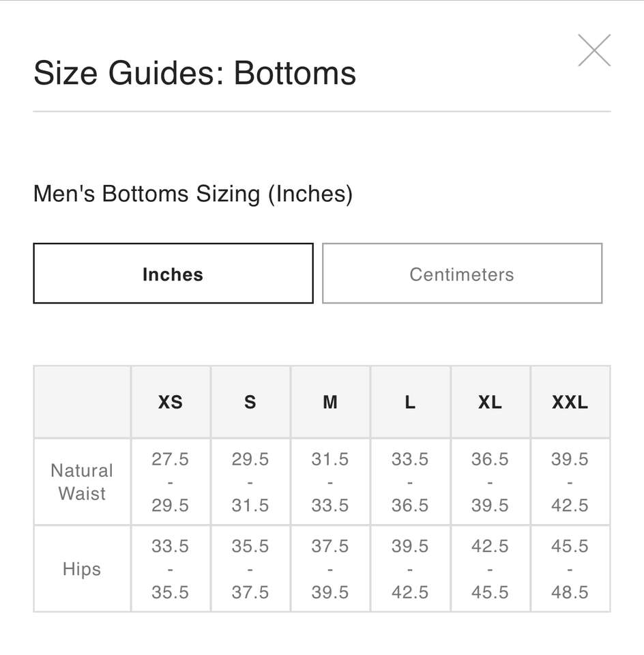
Task: Click the S size column header
Action: tap(250, 403)
